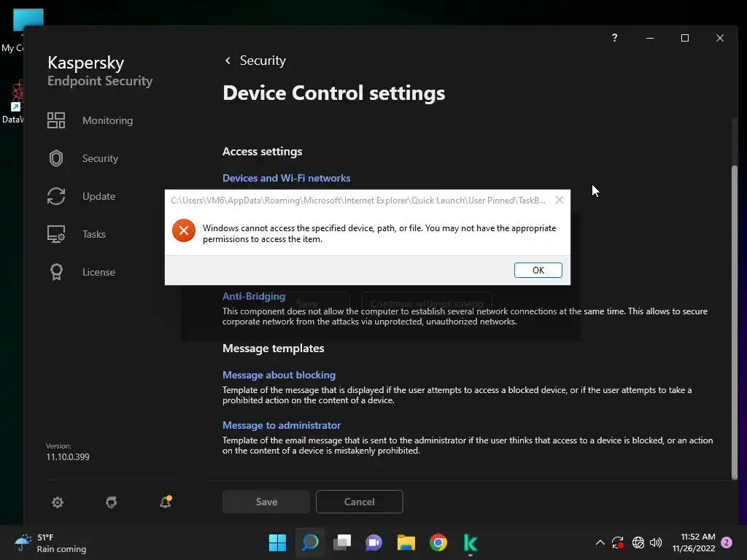Image resolution: width=747 pixels, height=560 pixels.
Task: Click the Cancel button
Action: point(359,502)
